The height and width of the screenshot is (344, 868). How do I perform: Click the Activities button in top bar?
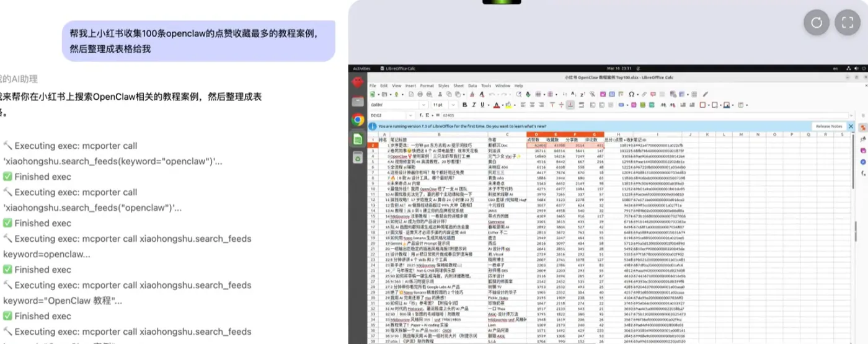coord(361,68)
